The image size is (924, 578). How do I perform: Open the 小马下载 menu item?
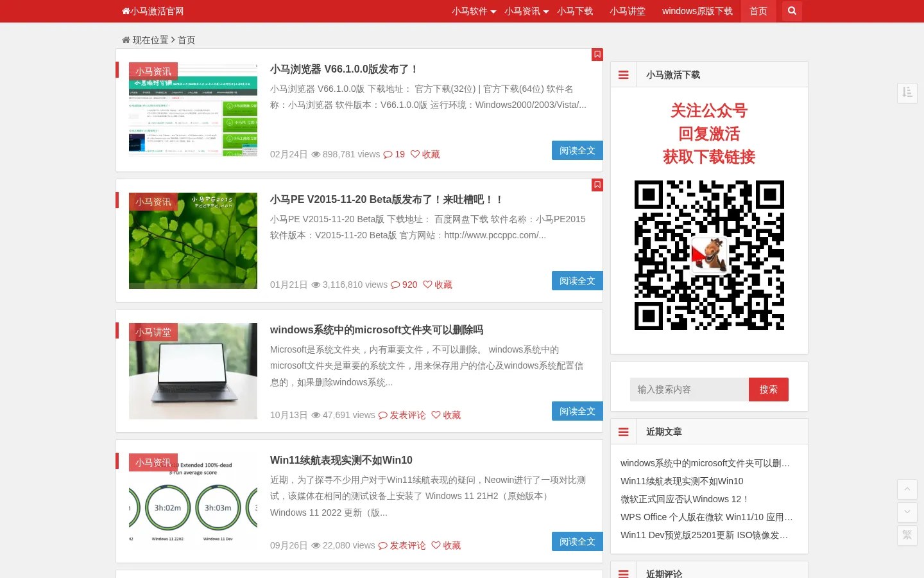(575, 11)
